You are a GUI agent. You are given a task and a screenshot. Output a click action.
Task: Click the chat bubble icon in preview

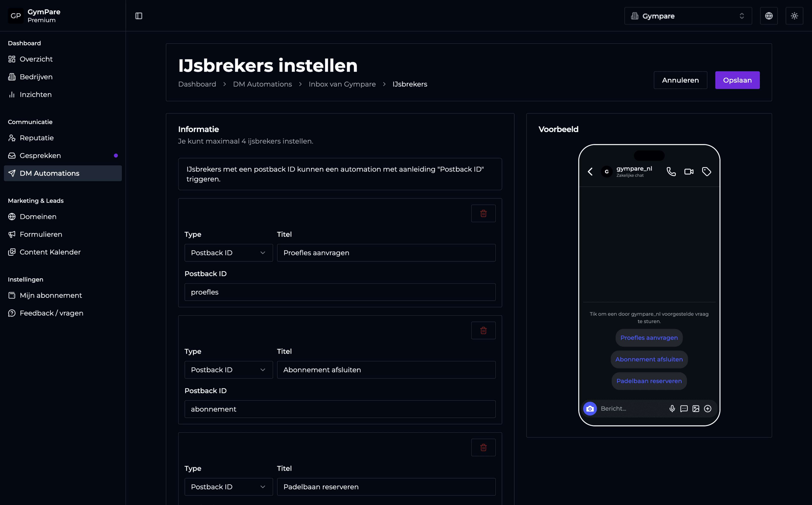point(684,408)
